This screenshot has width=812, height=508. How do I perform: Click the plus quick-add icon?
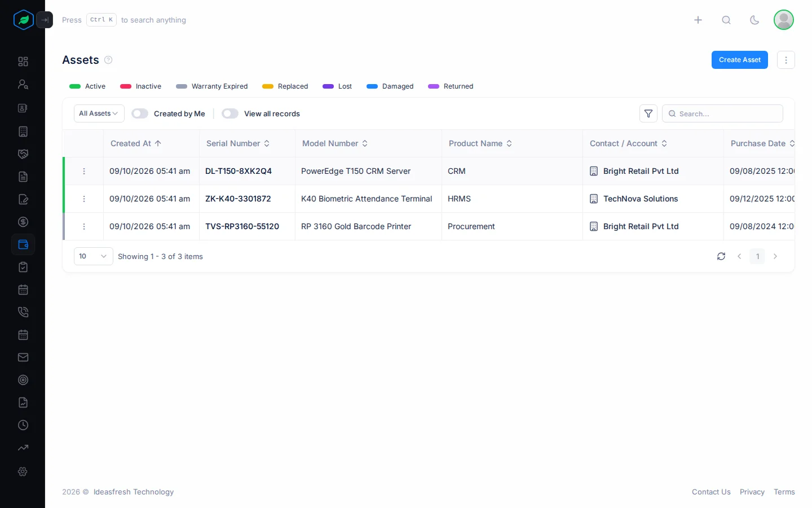[x=698, y=20]
